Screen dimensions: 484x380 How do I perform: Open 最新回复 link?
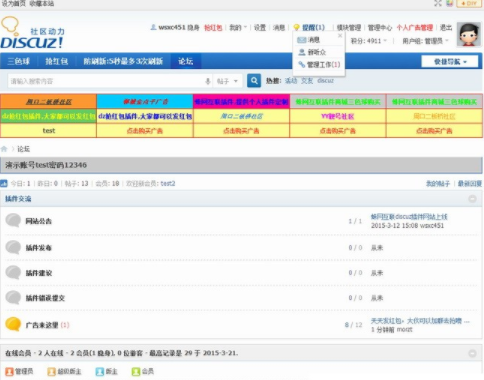click(470, 183)
